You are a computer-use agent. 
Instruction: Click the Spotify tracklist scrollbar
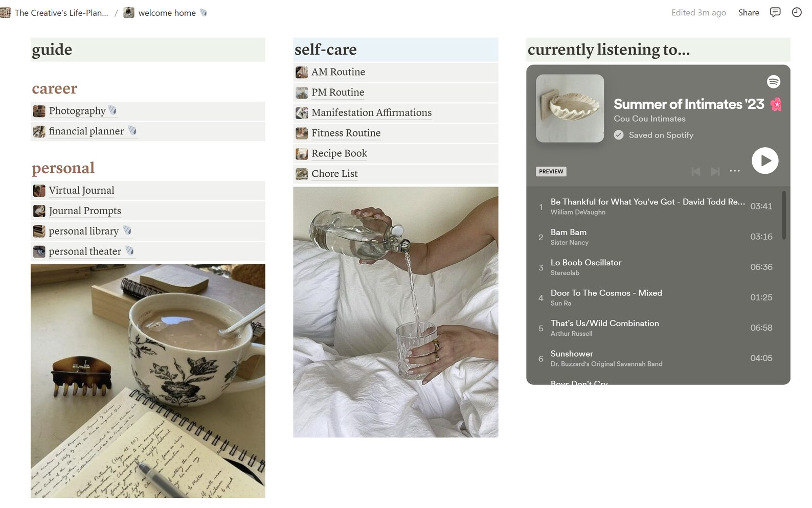[784, 215]
